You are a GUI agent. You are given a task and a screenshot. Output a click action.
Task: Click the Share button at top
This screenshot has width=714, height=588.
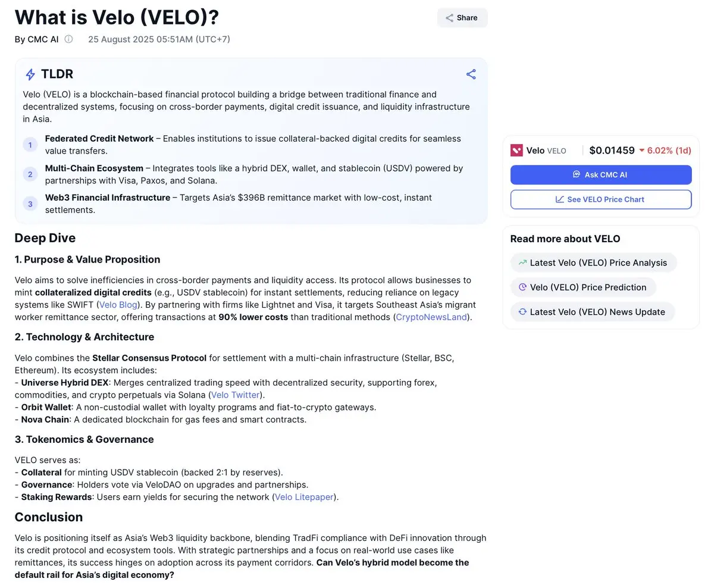(462, 18)
